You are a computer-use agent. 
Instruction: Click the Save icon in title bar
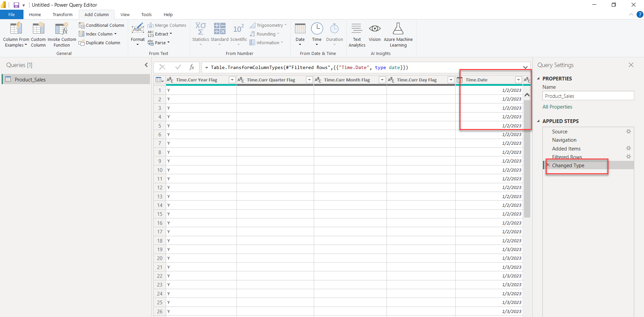[16, 5]
